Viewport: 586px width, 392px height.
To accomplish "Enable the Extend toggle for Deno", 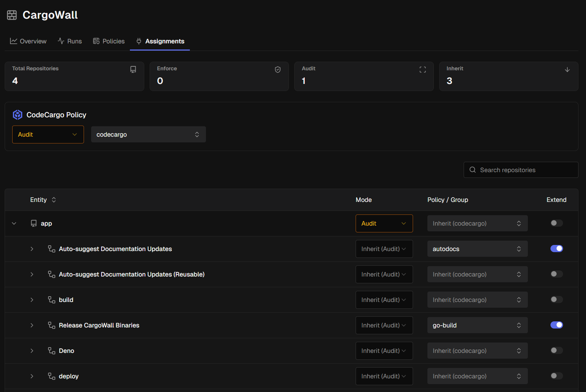I will [x=556, y=350].
